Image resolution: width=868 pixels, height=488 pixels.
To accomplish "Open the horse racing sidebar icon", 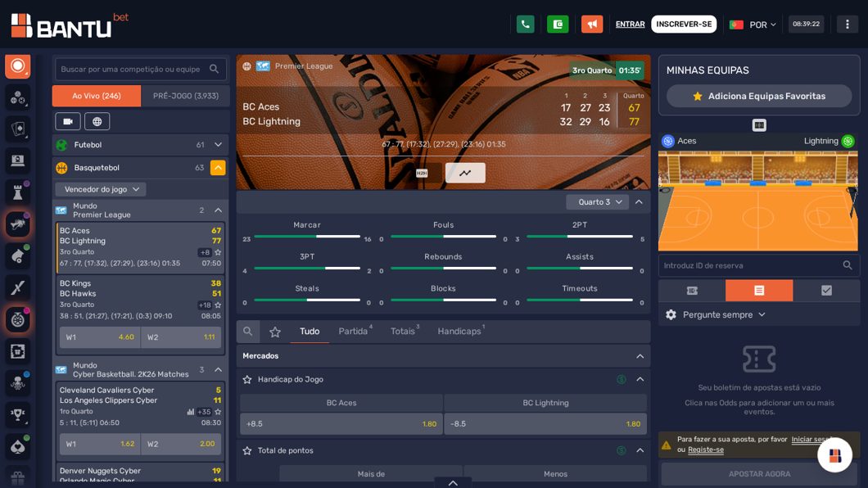I will 18,224.
